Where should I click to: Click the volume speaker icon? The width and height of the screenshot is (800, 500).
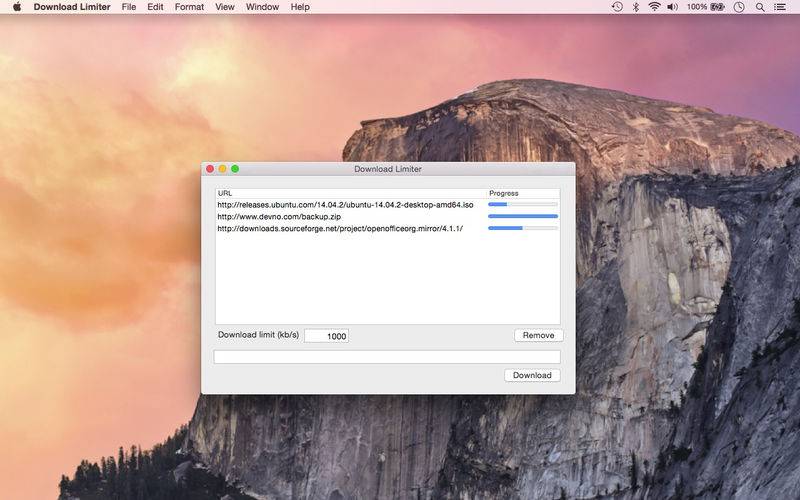click(x=672, y=7)
